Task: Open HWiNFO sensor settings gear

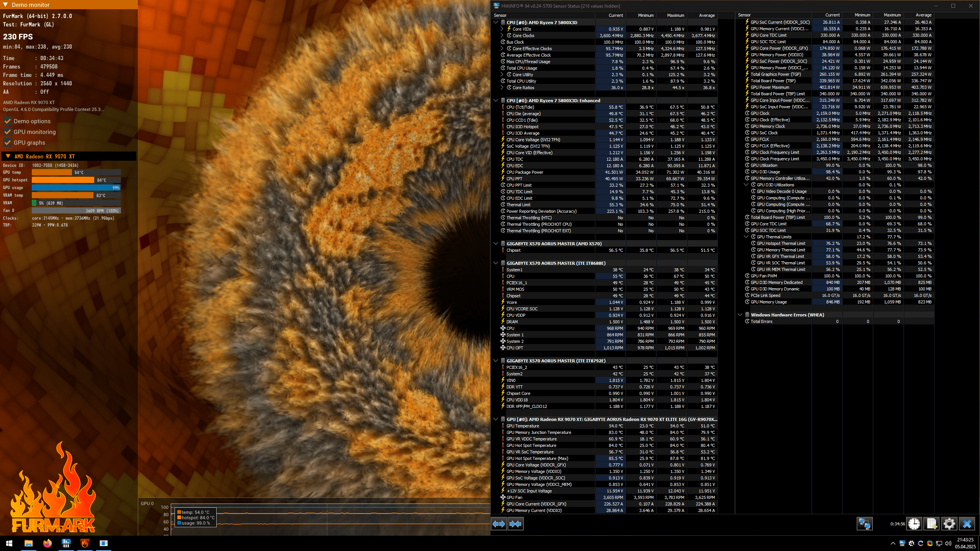Action: (x=949, y=524)
